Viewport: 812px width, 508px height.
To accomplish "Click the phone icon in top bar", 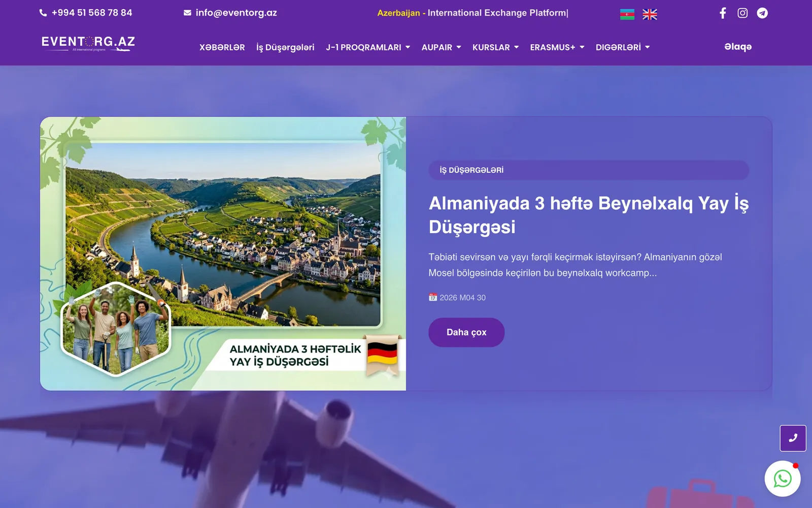I will pyautogui.click(x=43, y=13).
